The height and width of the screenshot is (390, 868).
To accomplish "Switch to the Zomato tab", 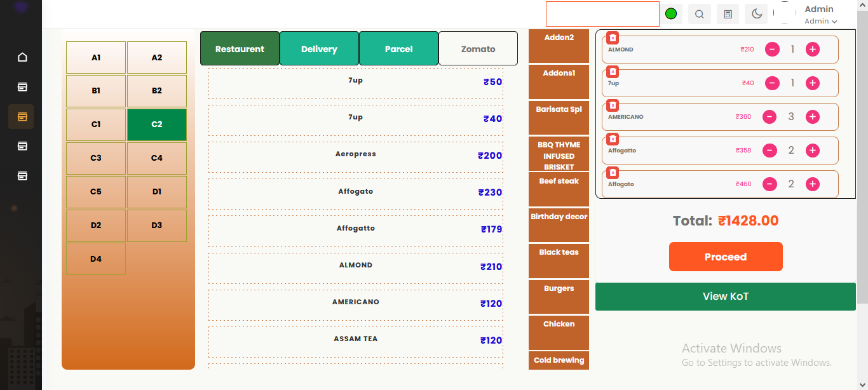I will [478, 49].
